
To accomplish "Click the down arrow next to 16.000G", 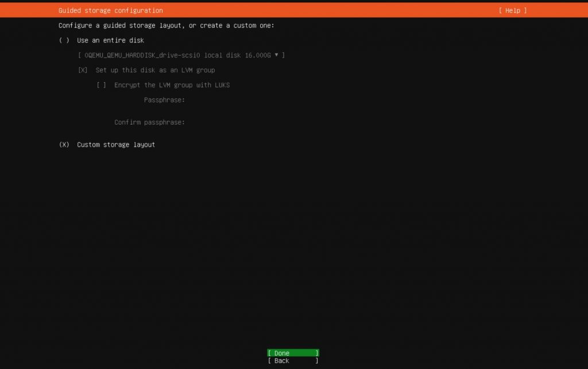I will 276,55.
